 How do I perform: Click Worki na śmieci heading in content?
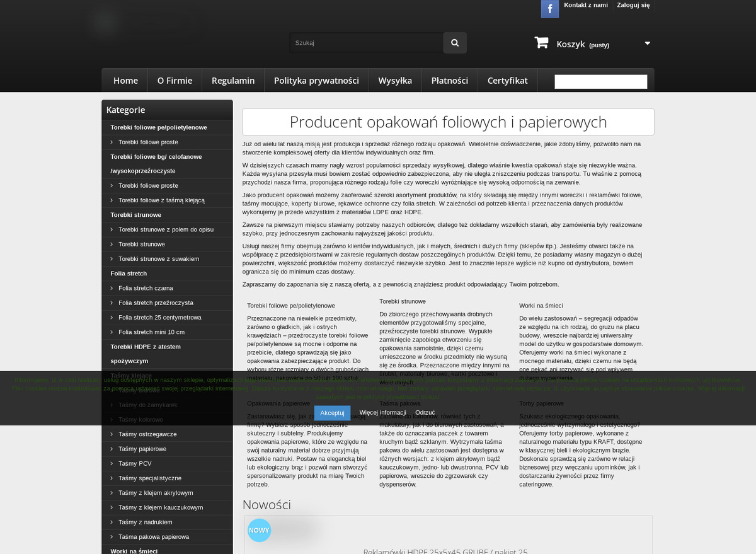[540, 305]
